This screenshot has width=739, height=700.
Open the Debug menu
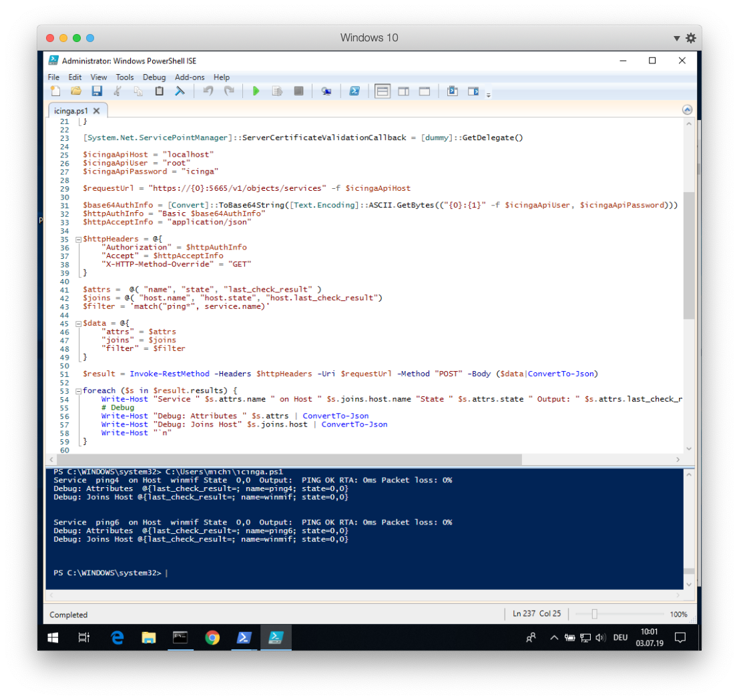pos(154,77)
